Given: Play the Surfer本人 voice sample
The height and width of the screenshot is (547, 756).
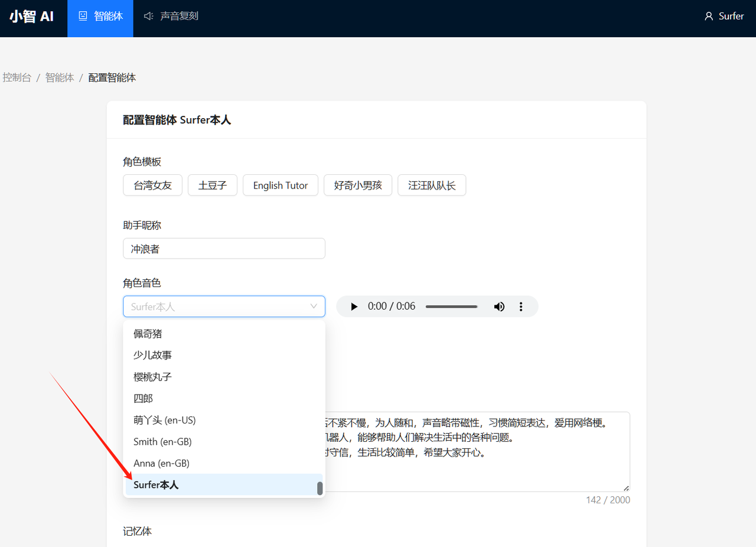Looking at the screenshot, I should coord(354,306).
